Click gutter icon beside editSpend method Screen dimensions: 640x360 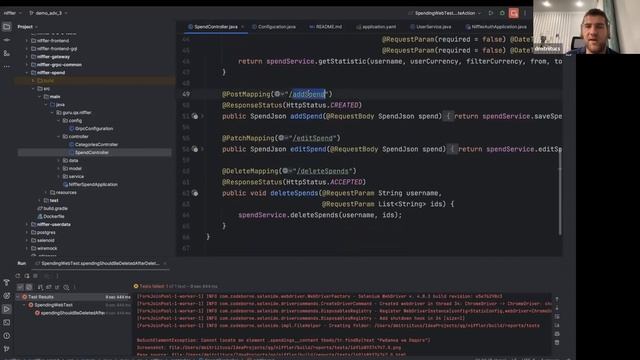click(x=195, y=149)
